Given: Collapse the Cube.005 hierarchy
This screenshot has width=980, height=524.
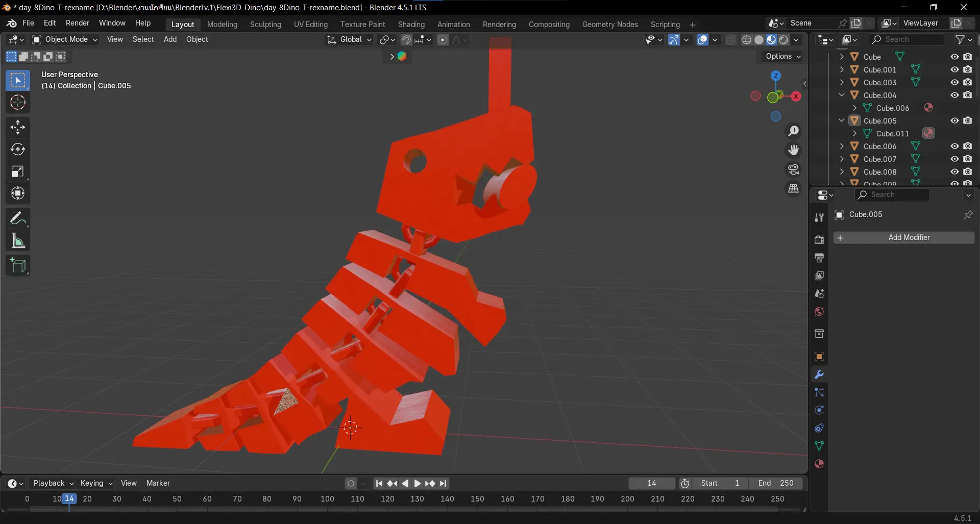Looking at the screenshot, I should tap(842, 121).
